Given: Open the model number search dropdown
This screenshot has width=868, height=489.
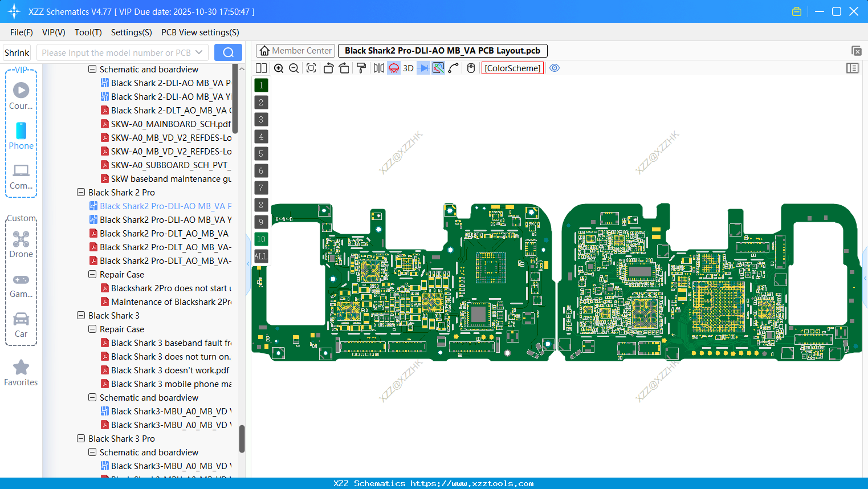Looking at the screenshot, I should click(200, 52).
